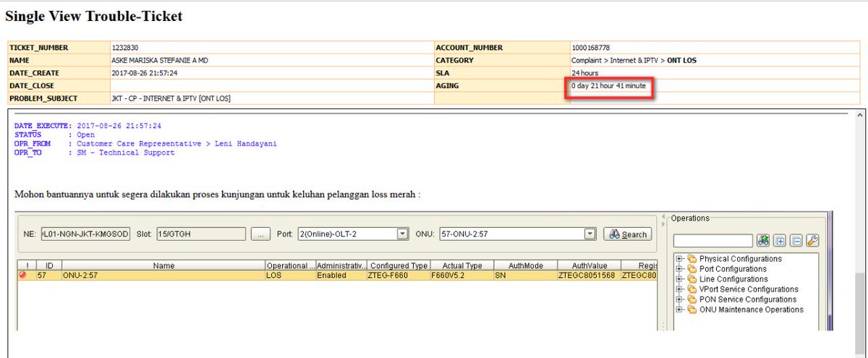Click the ticket log scroll-up arrow
Viewport: 868px width, 358px height.
[861, 116]
